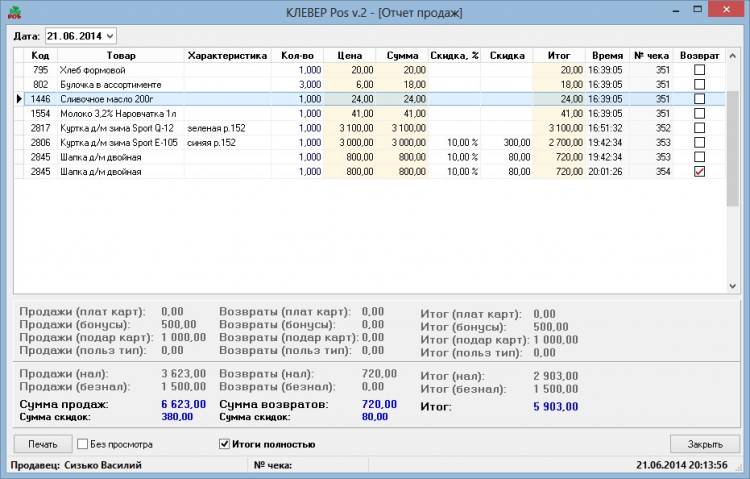750x479 pixels.
Task: Check return box for Хлеб формовой row
Action: [699, 70]
